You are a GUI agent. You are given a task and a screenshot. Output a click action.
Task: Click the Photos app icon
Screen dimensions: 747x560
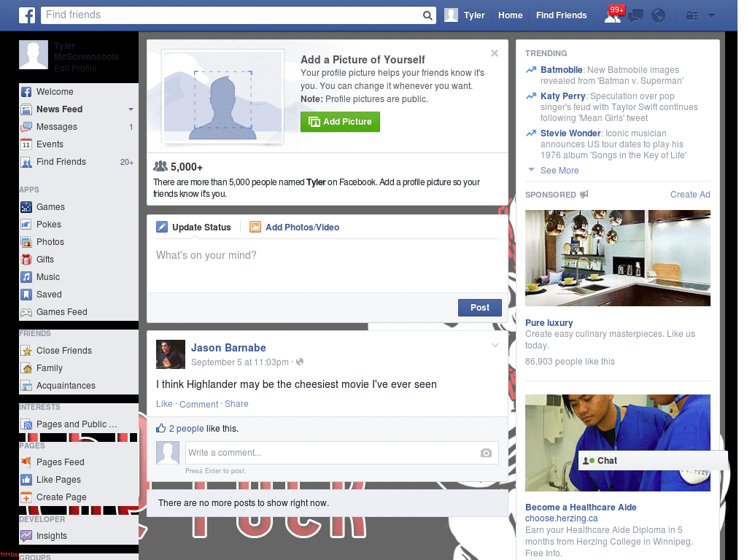click(x=26, y=242)
